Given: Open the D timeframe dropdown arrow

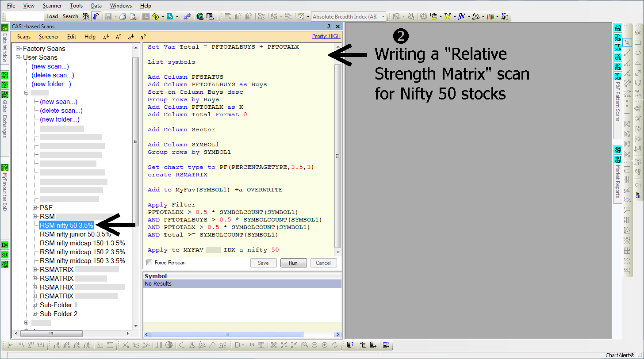Looking at the screenshot, I should pos(244,345).
